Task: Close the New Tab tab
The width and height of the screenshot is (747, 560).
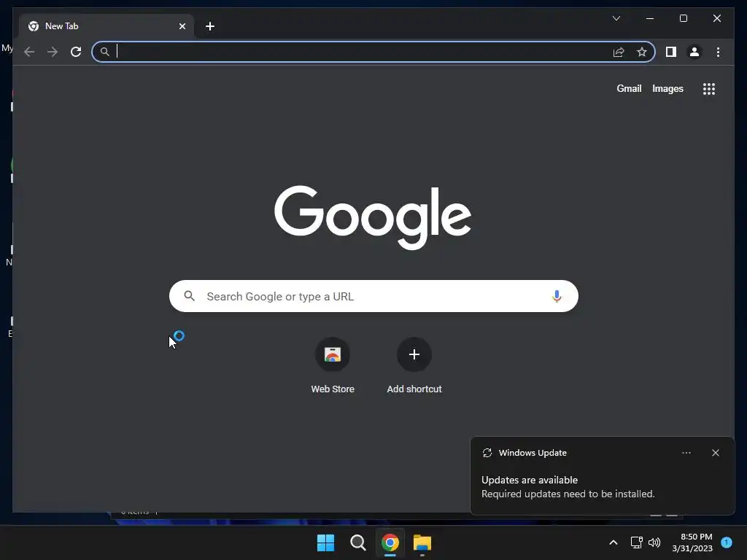Action: (x=182, y=26)
